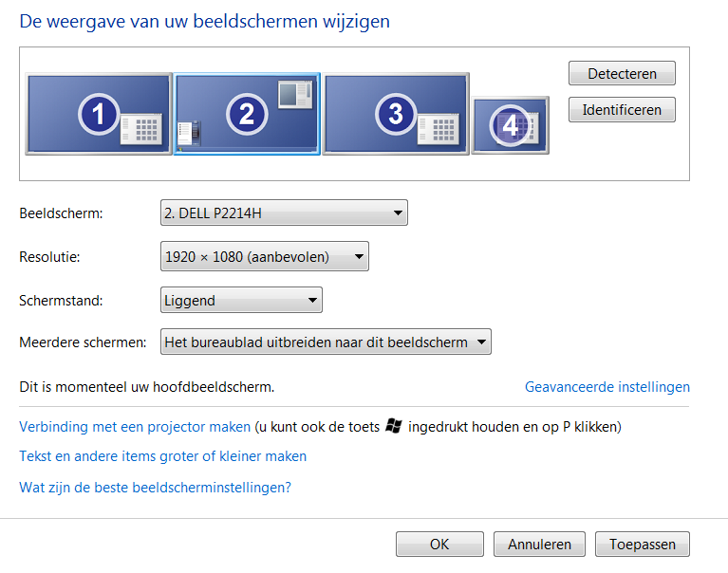
Task: Click the Identificeren button
Action: click(x=622, y=109)
